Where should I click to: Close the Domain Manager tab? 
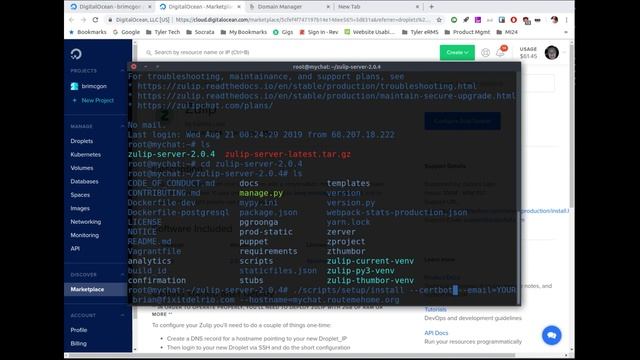coord(328,7)
